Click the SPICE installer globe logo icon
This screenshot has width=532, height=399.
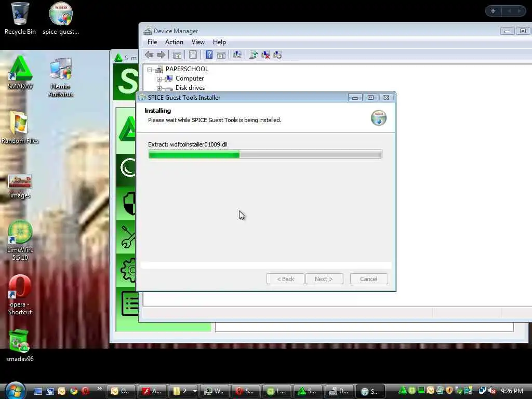379,118
